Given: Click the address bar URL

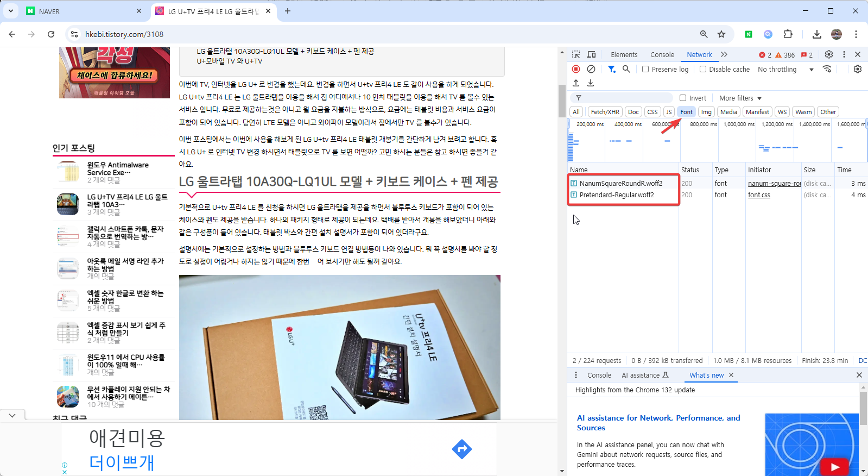Looking at the screenshot, I should click(x=124, y=34).
